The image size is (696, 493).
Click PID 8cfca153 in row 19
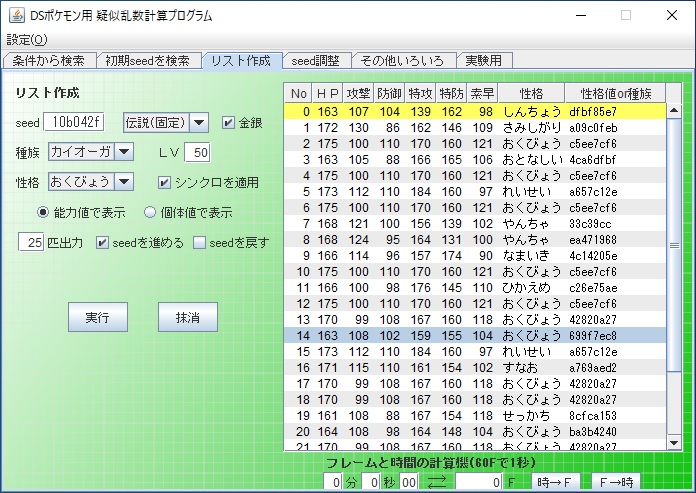tap(593, 416)
